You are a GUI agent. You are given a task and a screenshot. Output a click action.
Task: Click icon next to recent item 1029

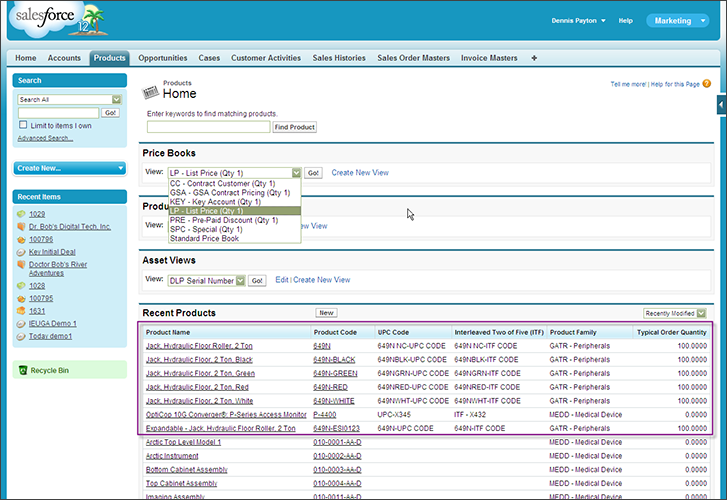coord(21,214)
